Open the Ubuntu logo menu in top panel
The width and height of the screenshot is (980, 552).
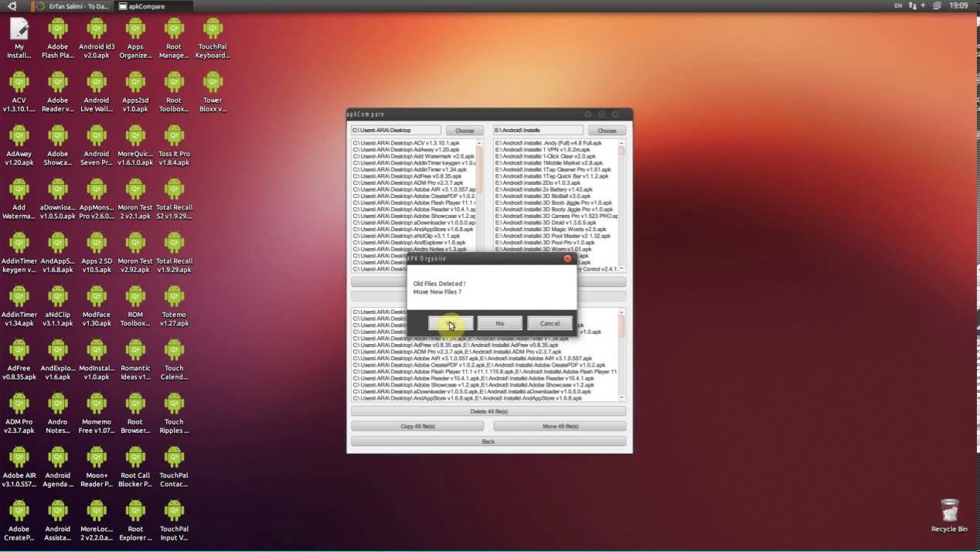click(x=12, y=5)
